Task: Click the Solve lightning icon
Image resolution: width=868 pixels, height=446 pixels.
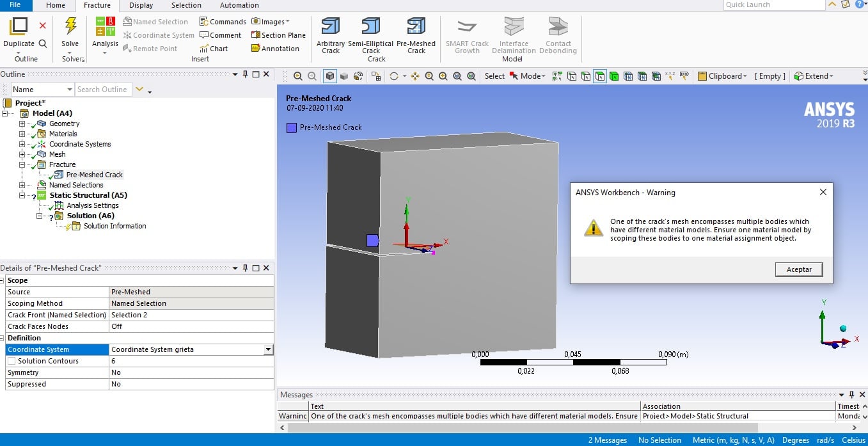Action: [70, 26]
